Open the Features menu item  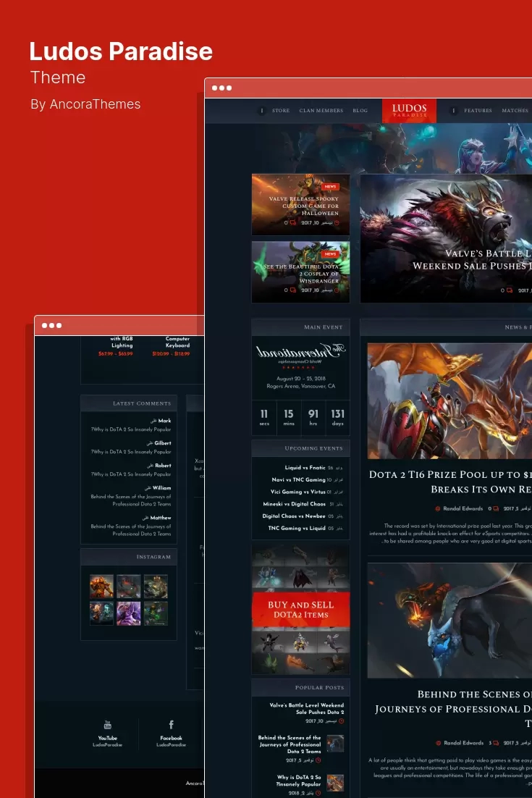(478, 111)
